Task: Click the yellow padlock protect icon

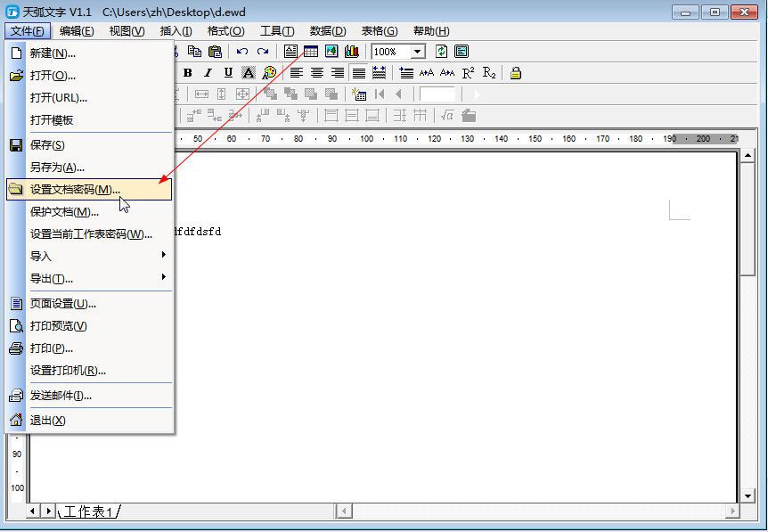Action: click(515, 73)
